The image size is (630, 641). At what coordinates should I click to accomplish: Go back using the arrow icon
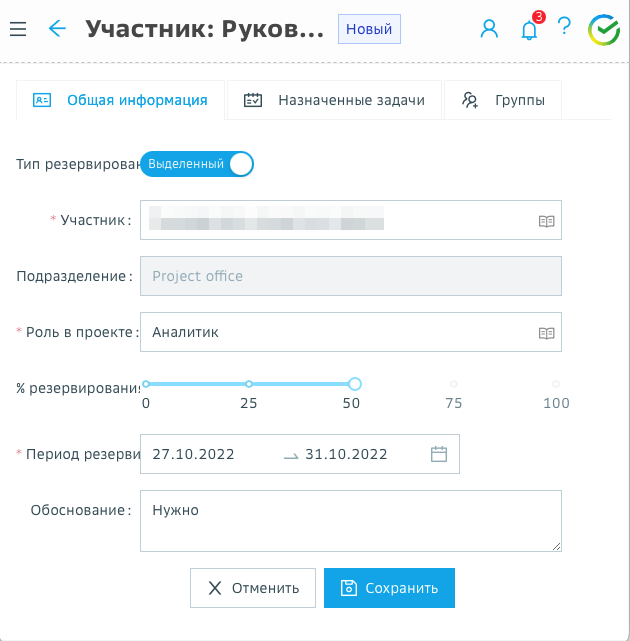tap(57, 29)
